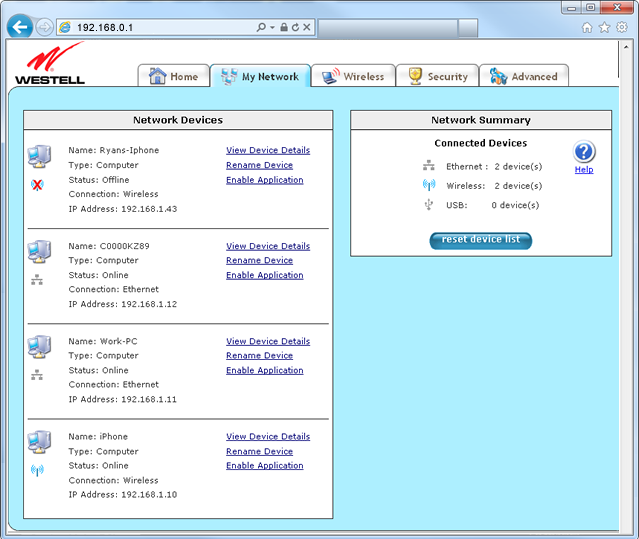
Task: Rename Device link for C0000KZ89
Action: (260, 260)
